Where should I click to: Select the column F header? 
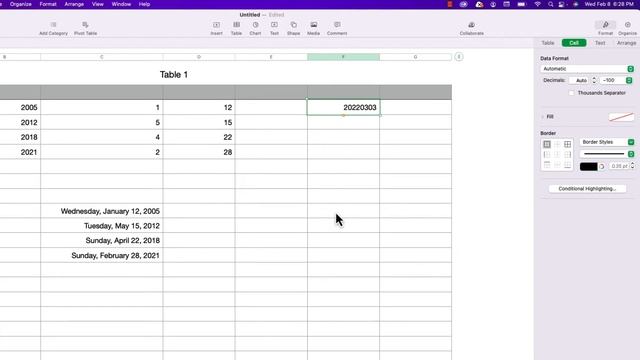(x=343, y=57)
